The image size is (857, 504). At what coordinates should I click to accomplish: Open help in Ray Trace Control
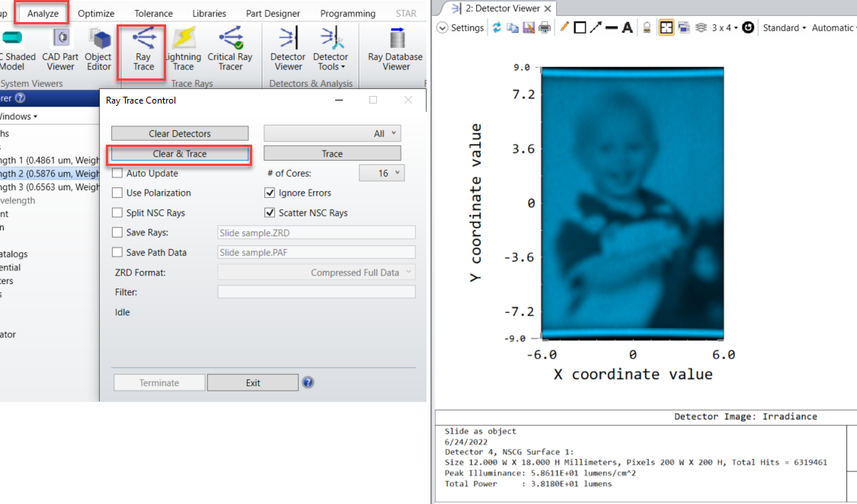(x=308, y=382)
